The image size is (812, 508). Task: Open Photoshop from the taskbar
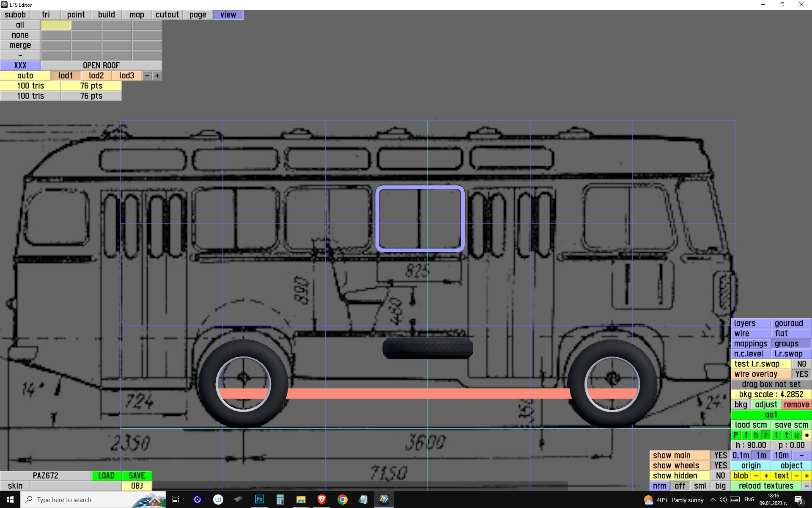[259, 500]
